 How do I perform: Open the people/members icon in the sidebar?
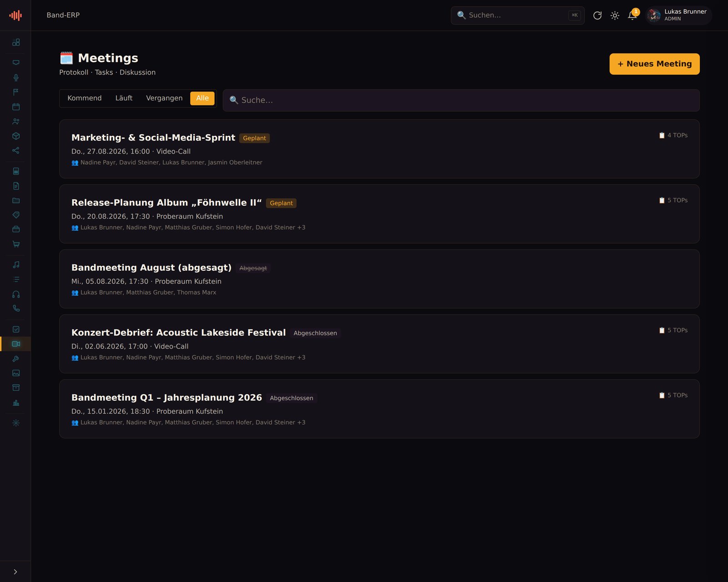16,121
